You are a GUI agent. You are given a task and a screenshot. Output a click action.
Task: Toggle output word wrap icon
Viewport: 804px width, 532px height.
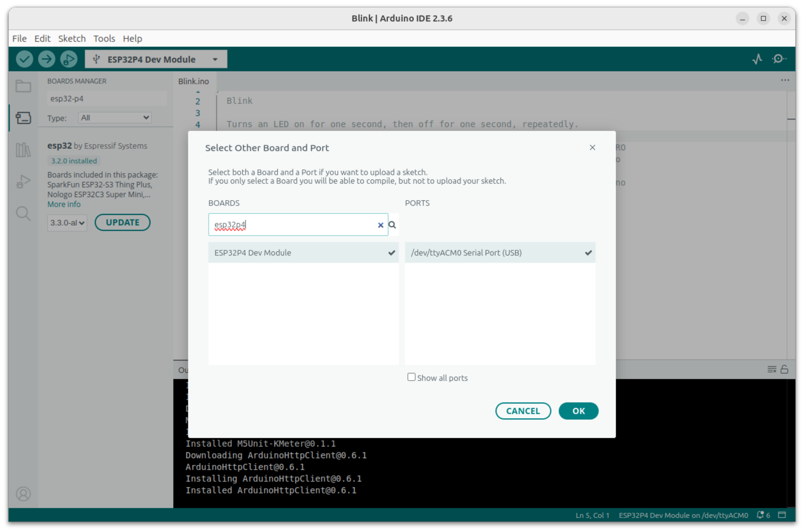point(771,369)
